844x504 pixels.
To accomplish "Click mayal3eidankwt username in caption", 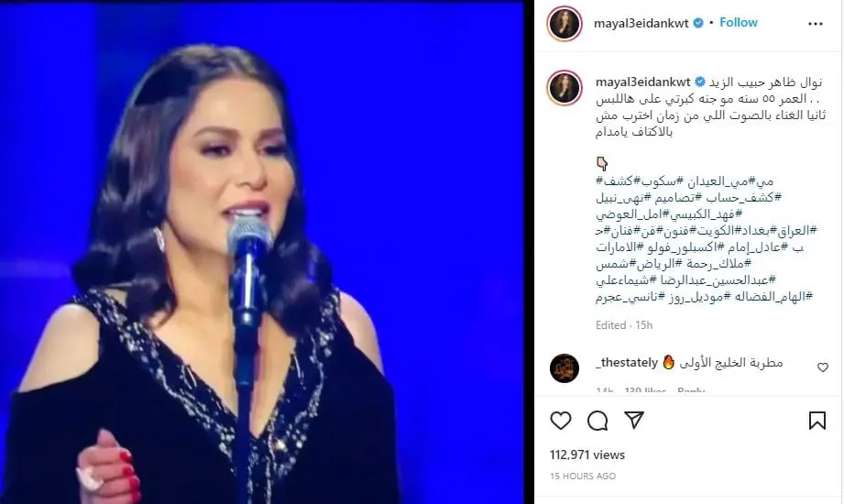I will point(642,82).
